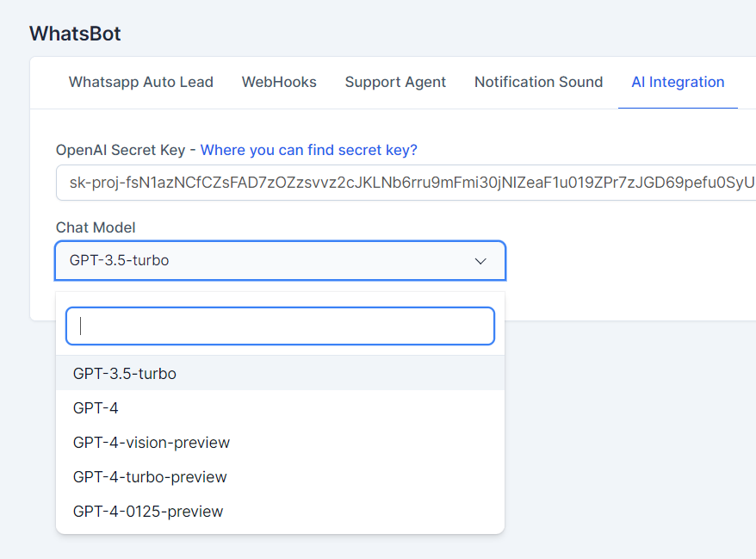Select GPT-4 from the model list
Image resolution: width=756 pixels, height=559 pixels.
(x=96, y=408)
